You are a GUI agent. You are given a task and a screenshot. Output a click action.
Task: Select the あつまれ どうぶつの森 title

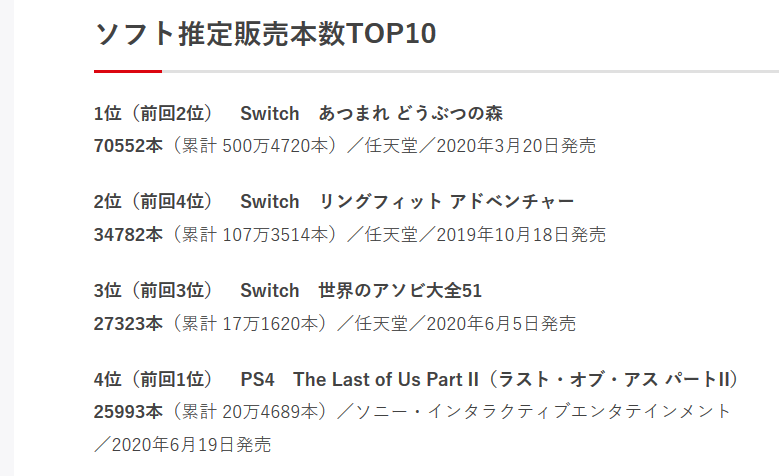(418, 113)
